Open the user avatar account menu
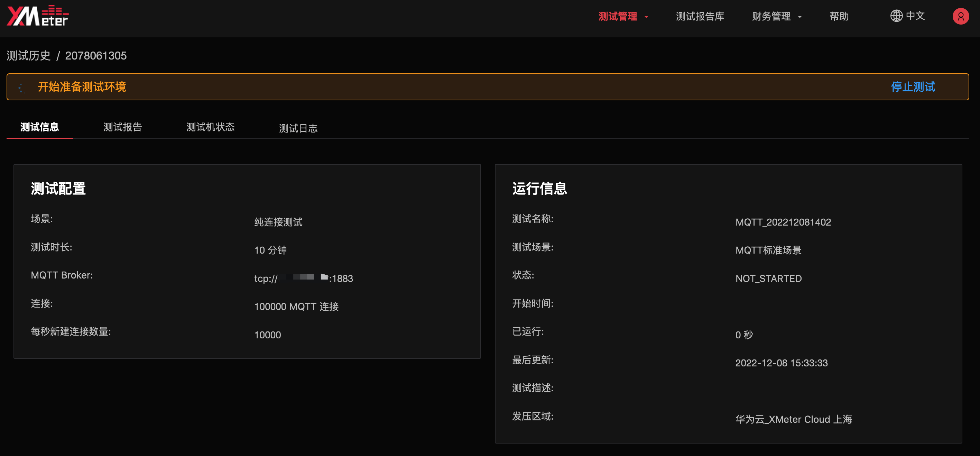The height and width of the screenshot is (456, 980). point(960,16)
